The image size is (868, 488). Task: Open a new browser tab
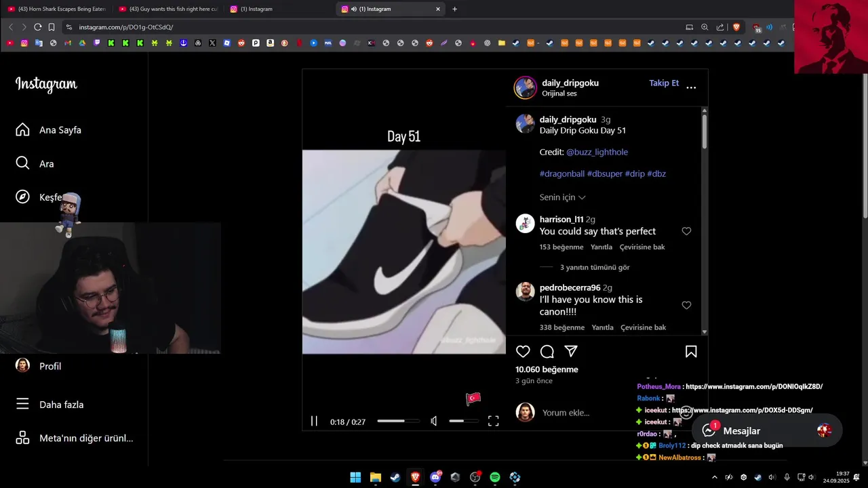[x=454, y=9]
